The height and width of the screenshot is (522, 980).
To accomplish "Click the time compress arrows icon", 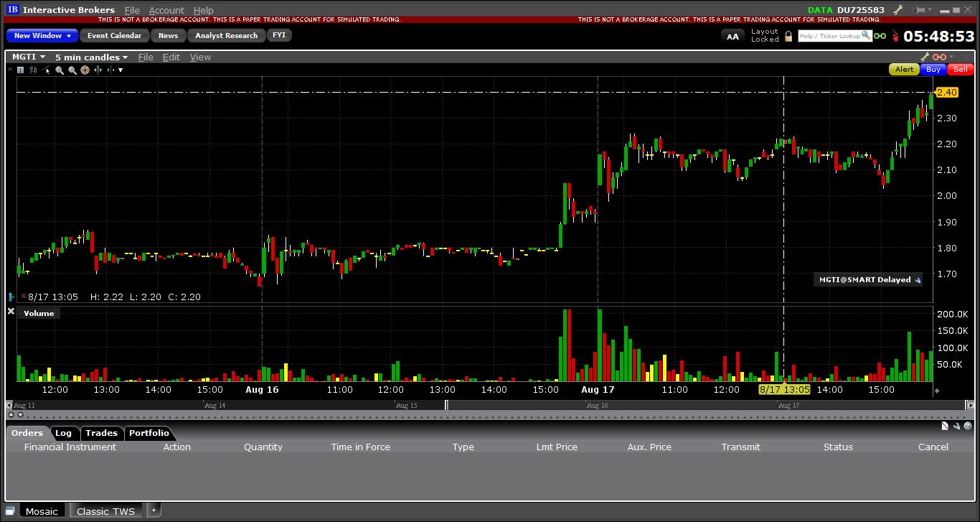I will pyautogui.click(x=110, y=70).
